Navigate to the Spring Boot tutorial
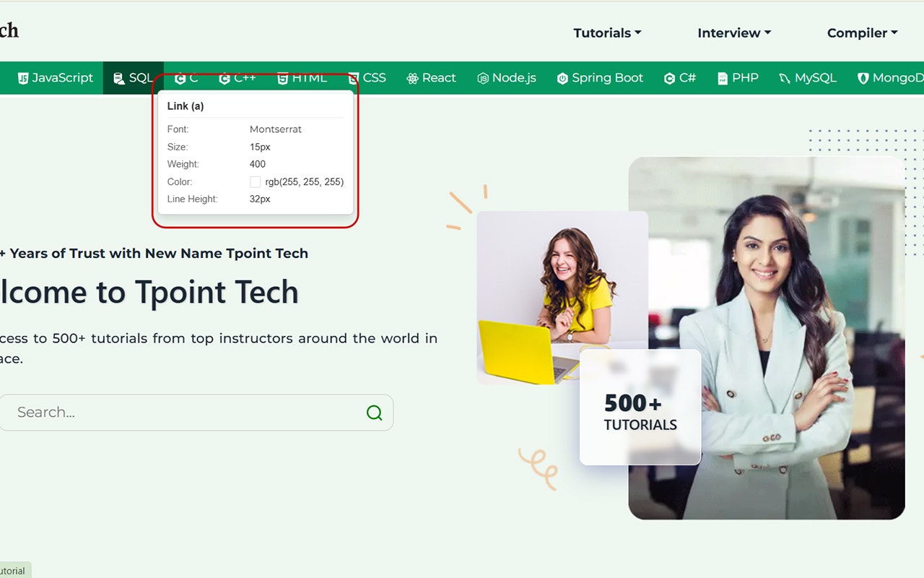 pyautogui.click(x=600, y=78)
